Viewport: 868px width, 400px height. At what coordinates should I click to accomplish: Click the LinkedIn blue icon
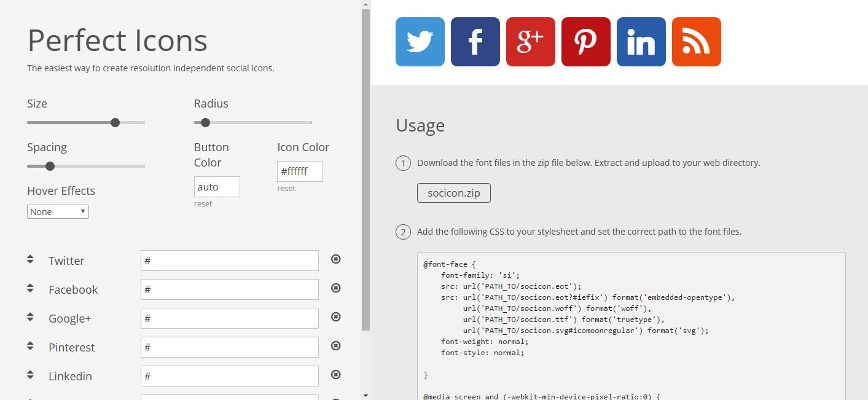click(x=641, y=42)
